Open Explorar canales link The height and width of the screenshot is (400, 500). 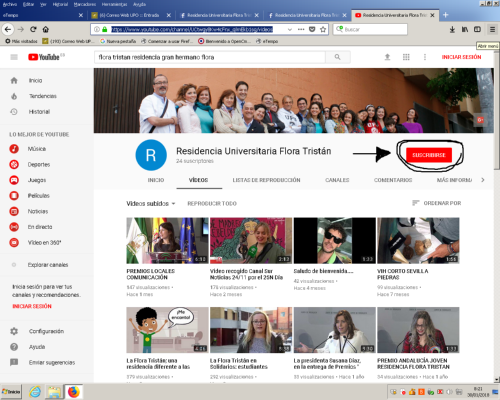pos(48,265)
